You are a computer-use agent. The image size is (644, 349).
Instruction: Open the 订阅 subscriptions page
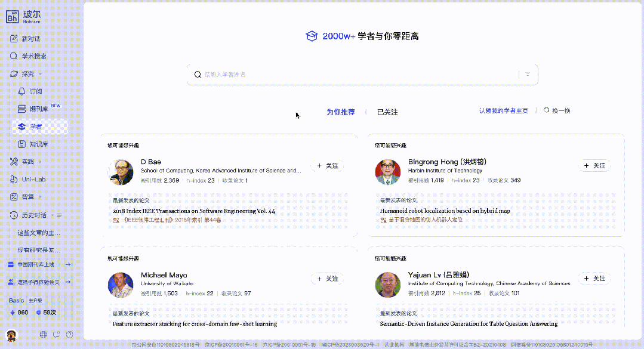tap(35, 91)
